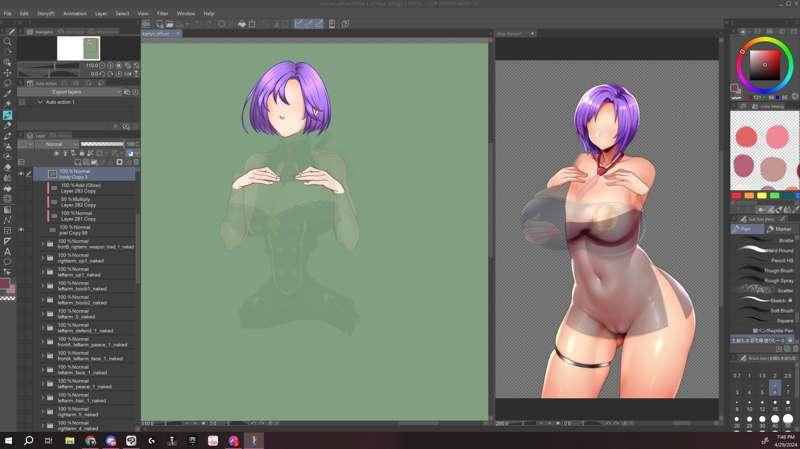Expand the leftarm_defend_1_naked layer folder
Viewport: 800px width, 449px height.
(43, 328)
